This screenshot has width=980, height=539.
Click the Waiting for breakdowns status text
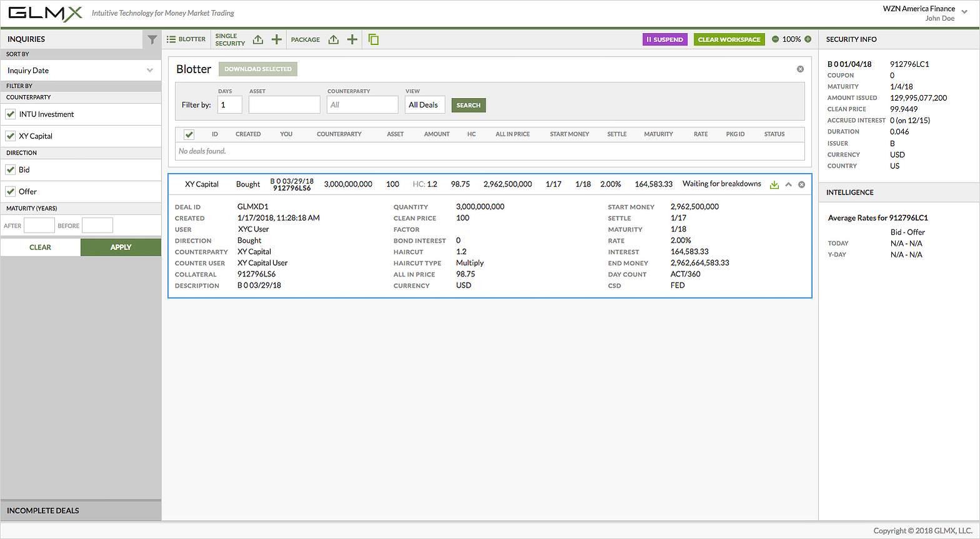(722, 184)
